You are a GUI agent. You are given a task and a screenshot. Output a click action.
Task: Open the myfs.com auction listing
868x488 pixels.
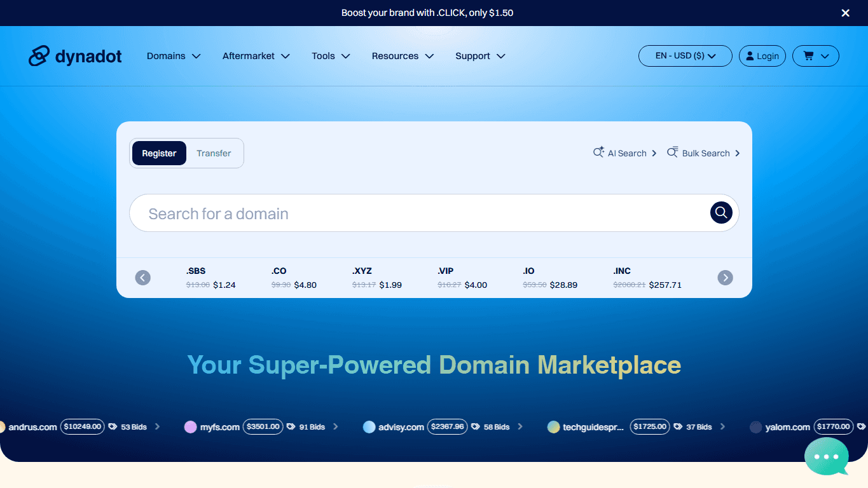click(219, 427)
